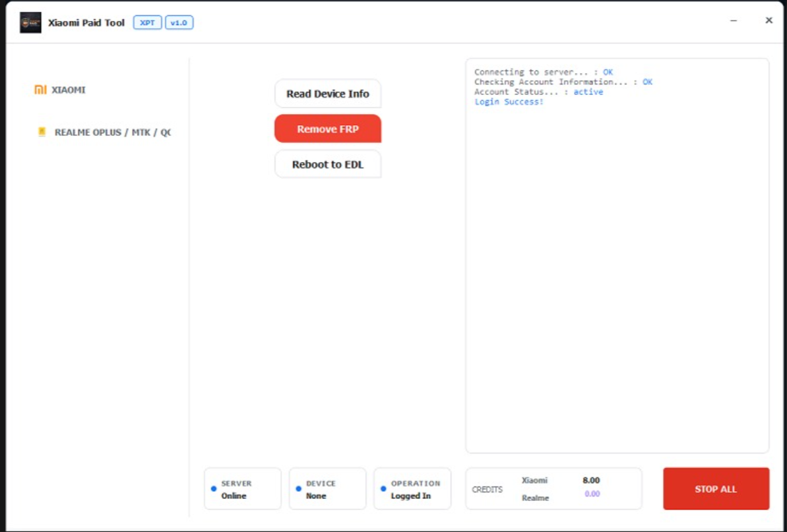Click the yellow icon beside REALME OPLUS

(x=42, y=132)
